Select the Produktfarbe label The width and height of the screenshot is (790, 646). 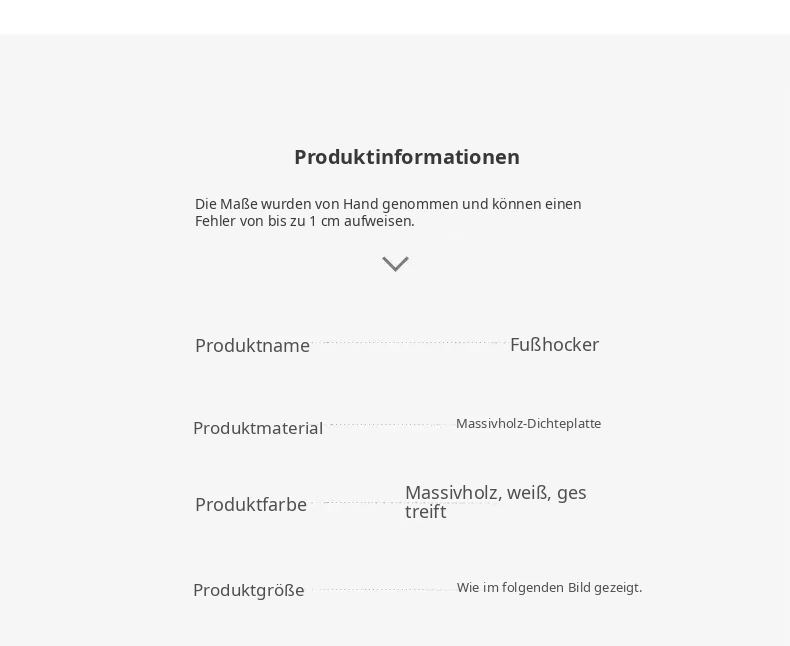point(251,504)
